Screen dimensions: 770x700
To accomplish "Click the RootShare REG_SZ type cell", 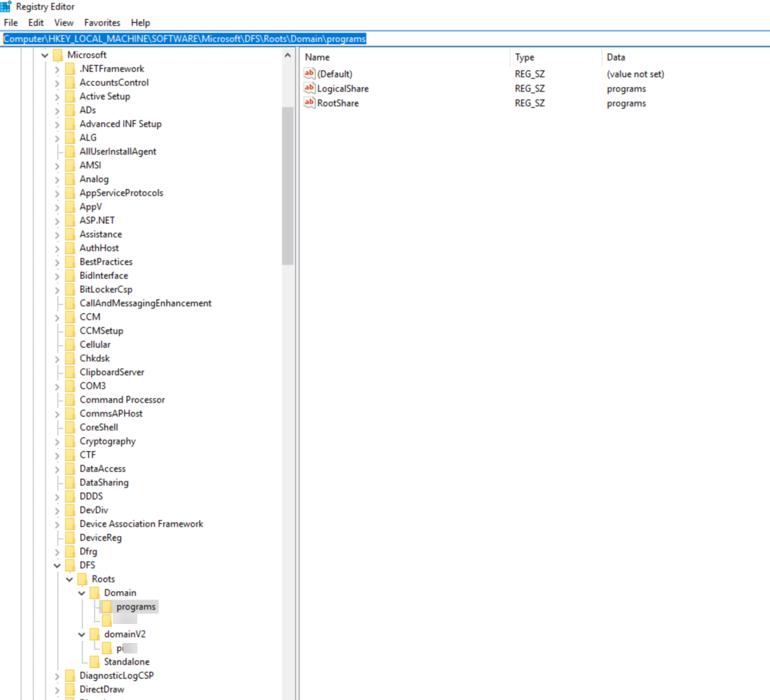I will click(530, 104).
